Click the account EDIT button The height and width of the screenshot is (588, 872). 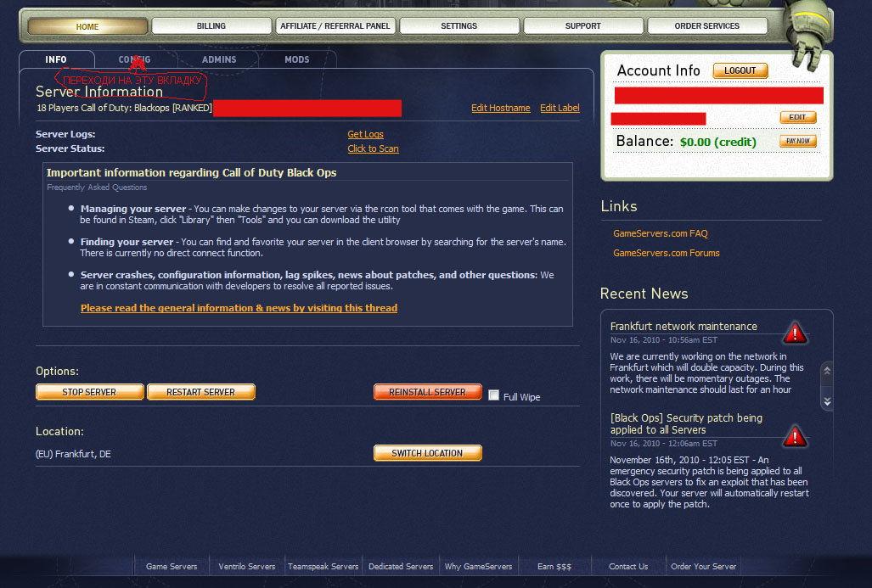[x=797, y=117]
